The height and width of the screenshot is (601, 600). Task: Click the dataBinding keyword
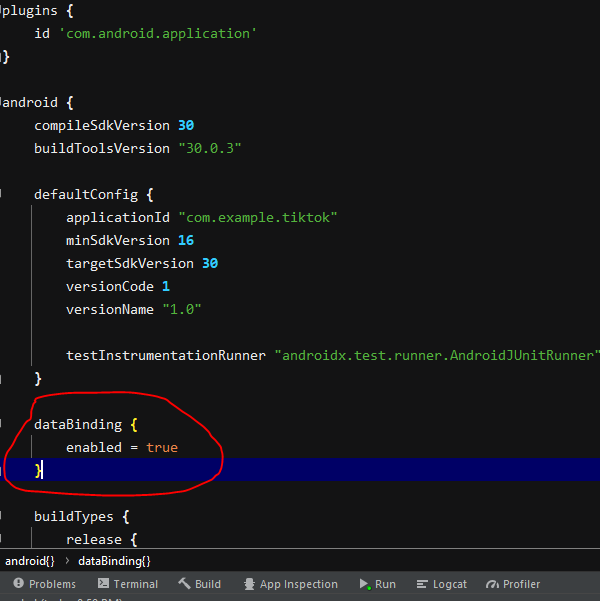[x=78, y=425]
